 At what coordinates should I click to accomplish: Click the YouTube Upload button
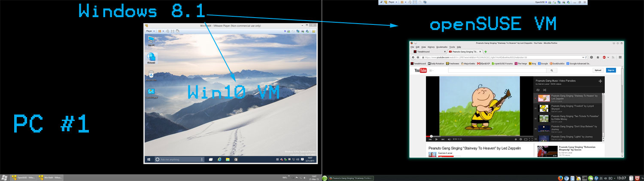pos(598,70)
